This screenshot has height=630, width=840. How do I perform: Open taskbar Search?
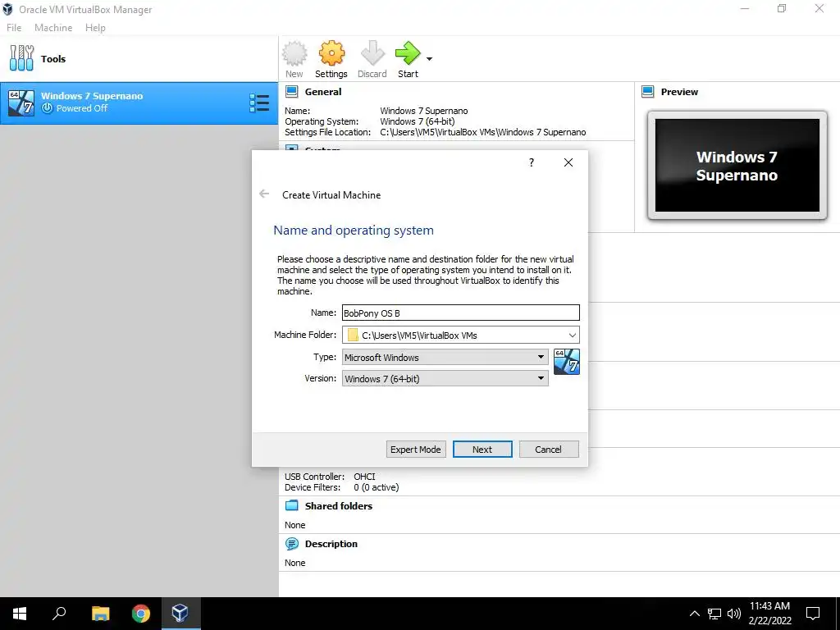point(59,614)
